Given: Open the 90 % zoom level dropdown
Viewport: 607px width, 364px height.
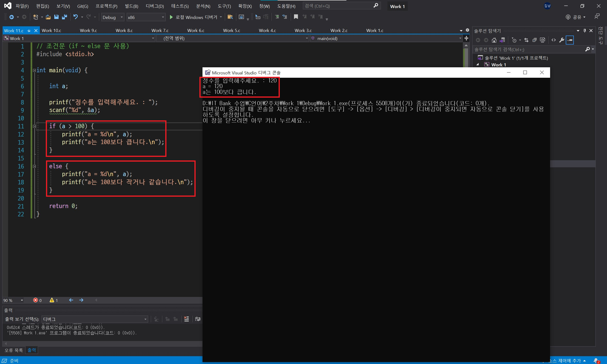Looking at the screenshot, I should tap(22, 300).
